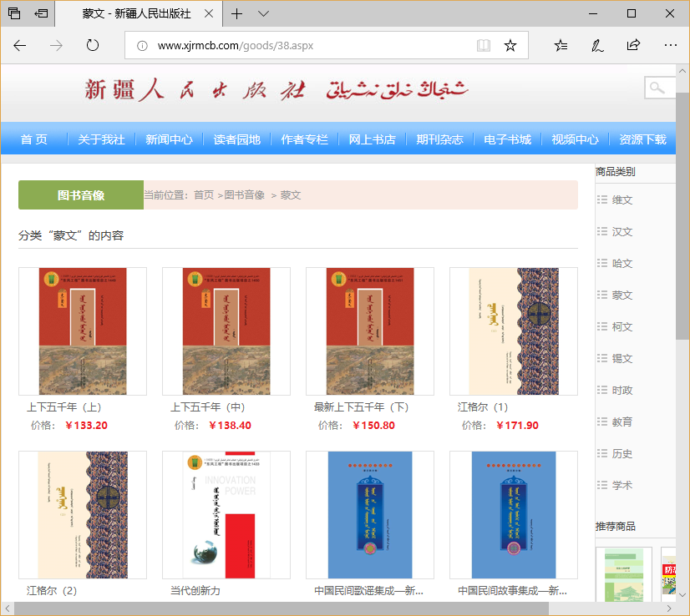
Task: Reload the page with the refresh icon
Action: pyautogui.click(x=93, y=45)
